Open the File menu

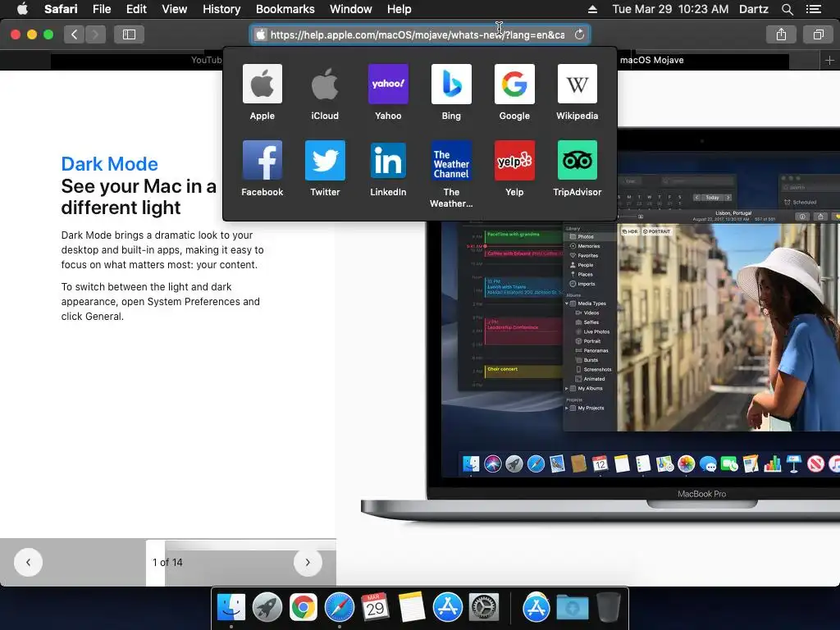[101, 9]
